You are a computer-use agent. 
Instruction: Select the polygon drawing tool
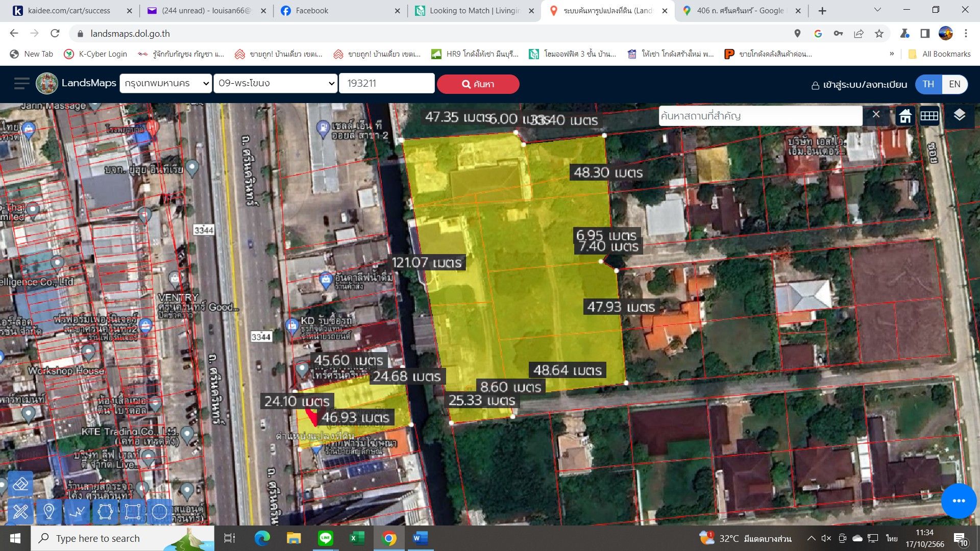click(x=105, y=511)
